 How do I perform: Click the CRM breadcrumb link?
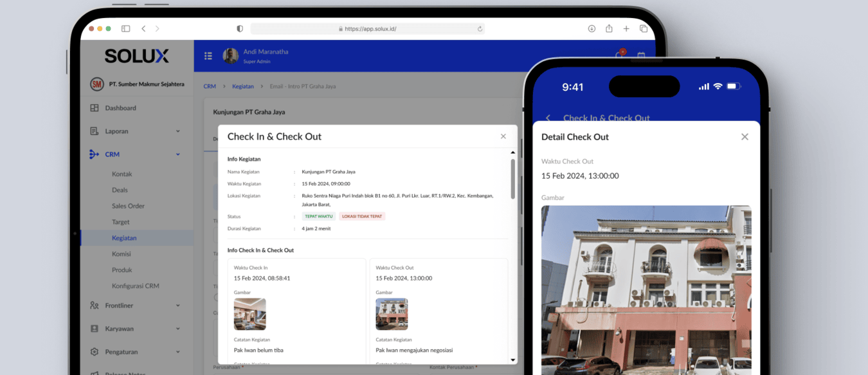210,86
